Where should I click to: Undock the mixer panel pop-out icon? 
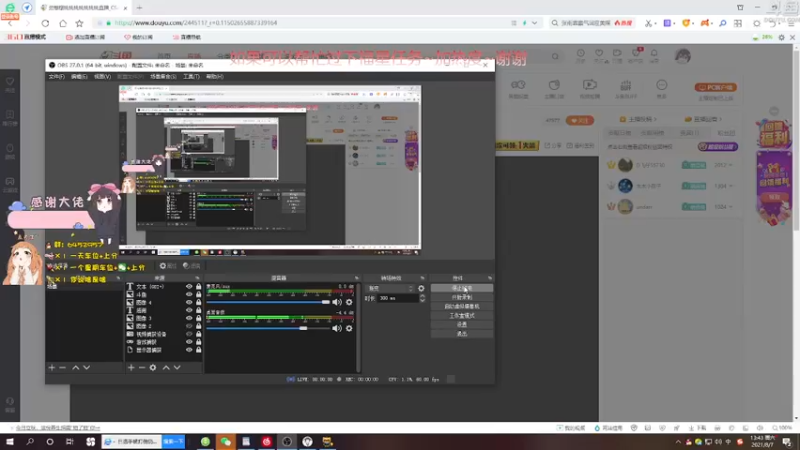pyautogui.click(x=357, y=278)
